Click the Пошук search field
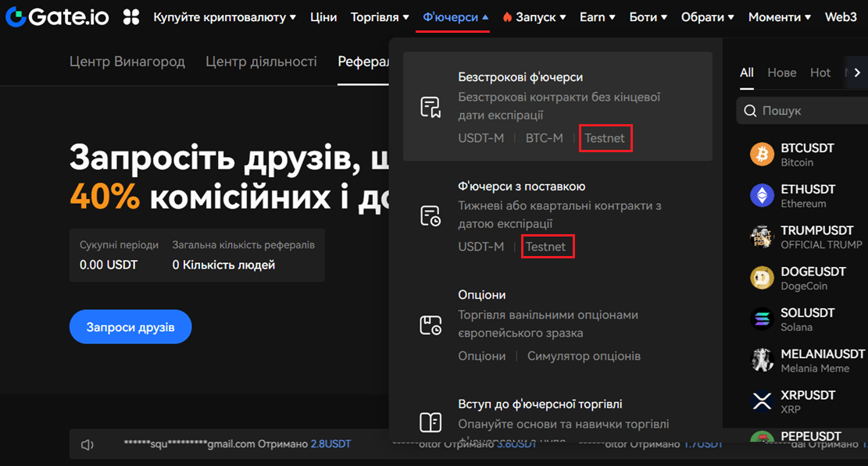This screenshot has height=466, width=868. coord(802,111)
